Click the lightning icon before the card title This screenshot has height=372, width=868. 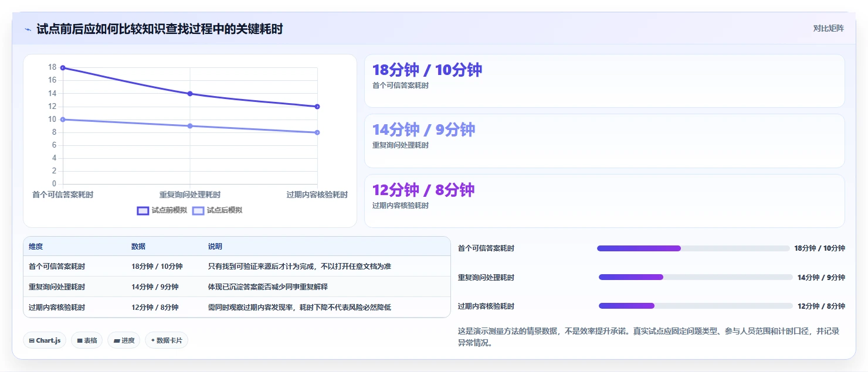[x=28, y=29]
